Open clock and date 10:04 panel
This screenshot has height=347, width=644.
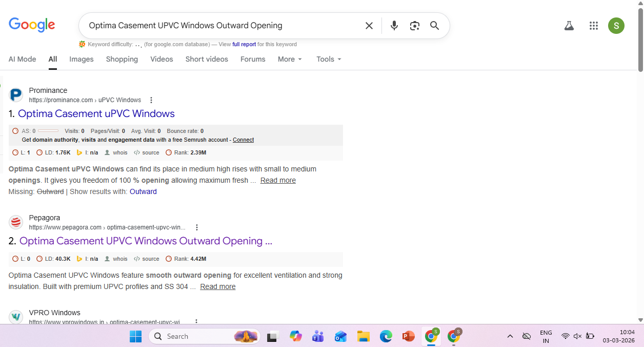click(619, 336)
